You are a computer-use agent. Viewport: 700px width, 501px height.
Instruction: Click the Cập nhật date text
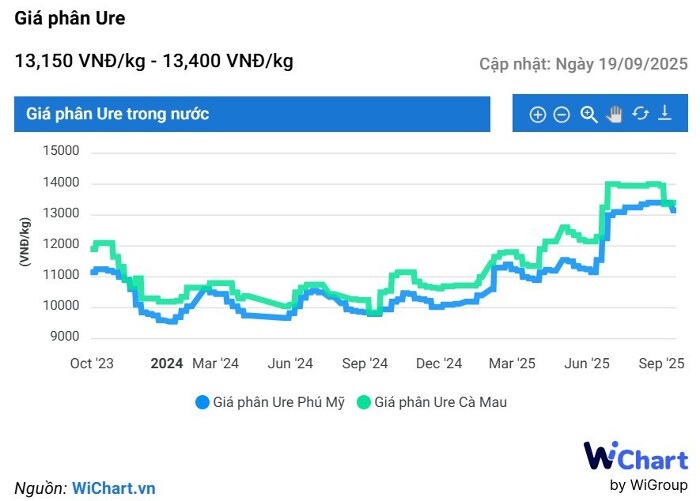[x=583, y=64]
